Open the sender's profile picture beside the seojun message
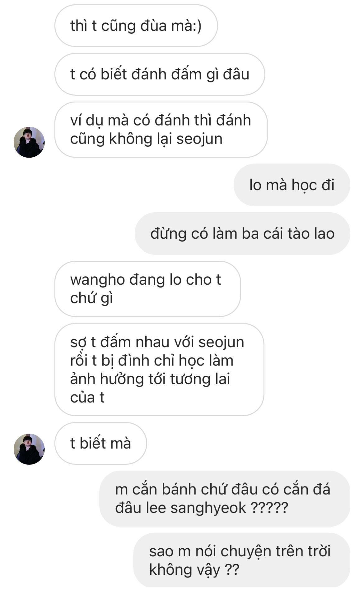Screen dimensions: 364x590 (29, 142)
